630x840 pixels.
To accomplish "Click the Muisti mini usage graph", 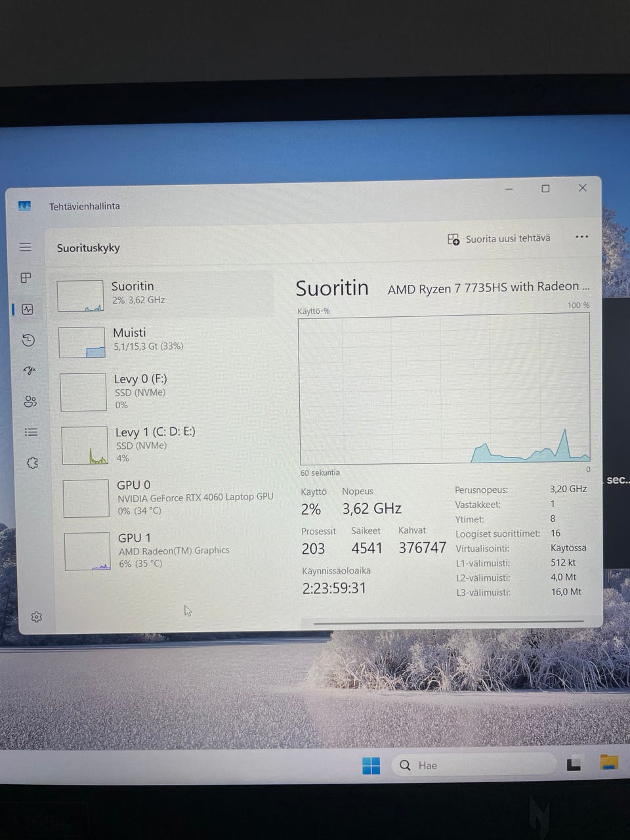I will pos(81,342).
